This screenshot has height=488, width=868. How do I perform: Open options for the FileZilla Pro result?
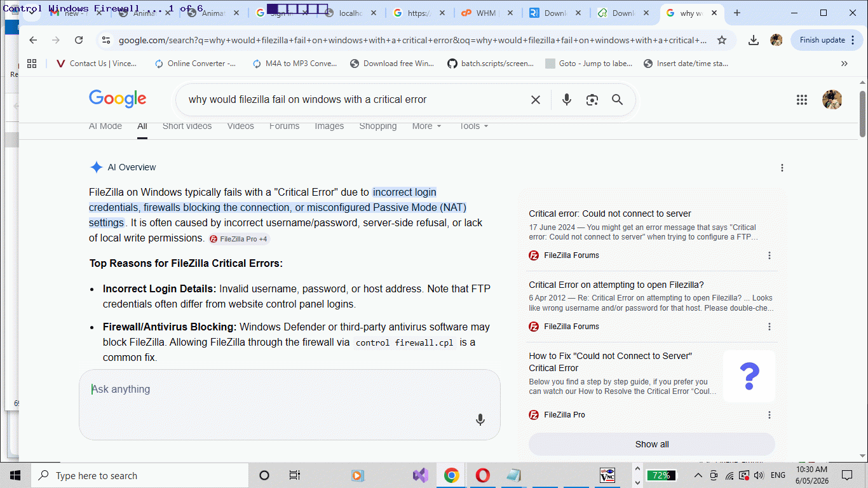(770, 415)
